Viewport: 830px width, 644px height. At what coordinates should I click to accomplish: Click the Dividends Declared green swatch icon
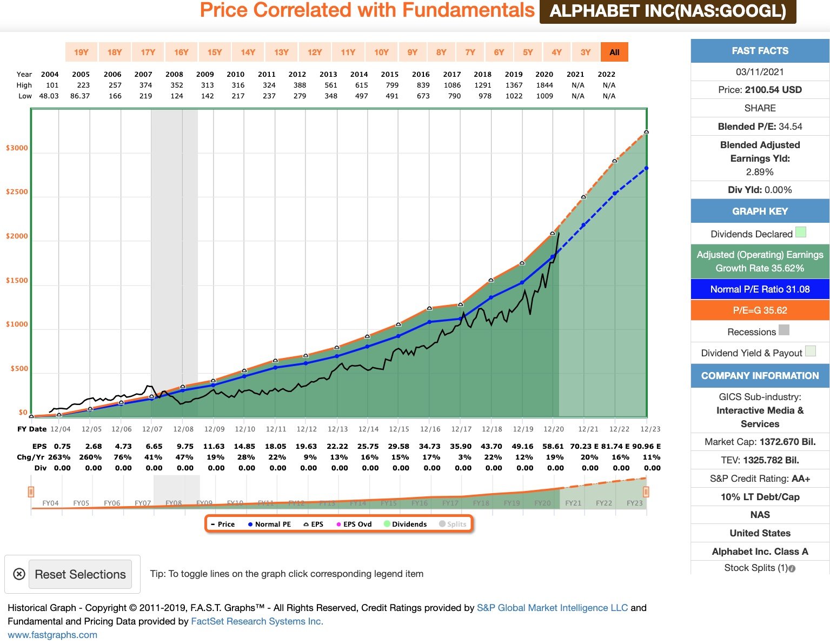coord(801,233)
